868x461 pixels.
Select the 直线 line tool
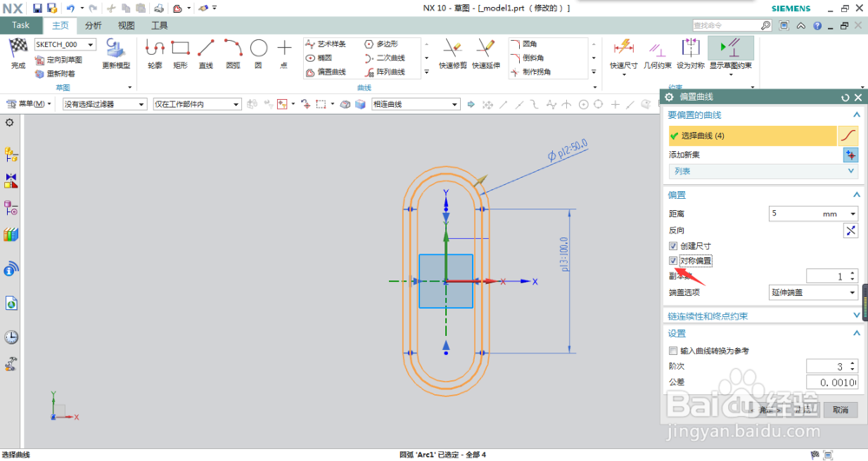[x=206, y=54]
